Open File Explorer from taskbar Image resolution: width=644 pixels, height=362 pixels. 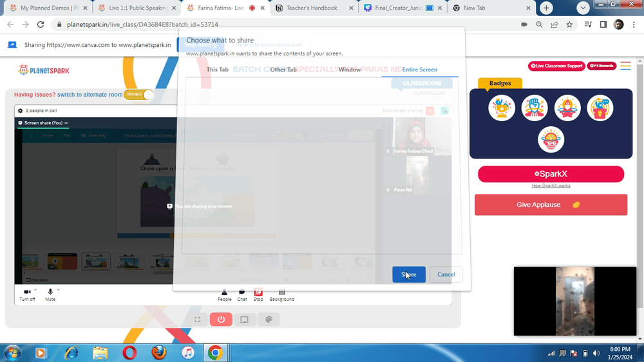pos(100,353)
